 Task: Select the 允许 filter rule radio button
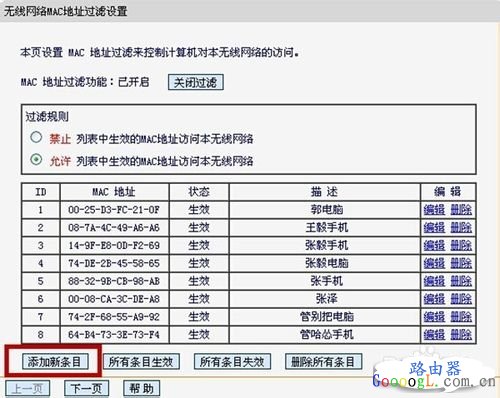tap(36, 160)
